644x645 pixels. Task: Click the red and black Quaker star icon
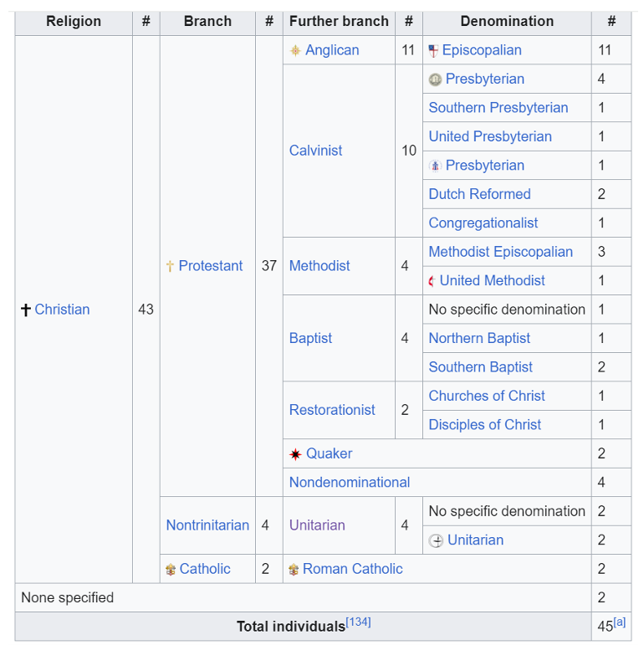[x=295, y=454]
